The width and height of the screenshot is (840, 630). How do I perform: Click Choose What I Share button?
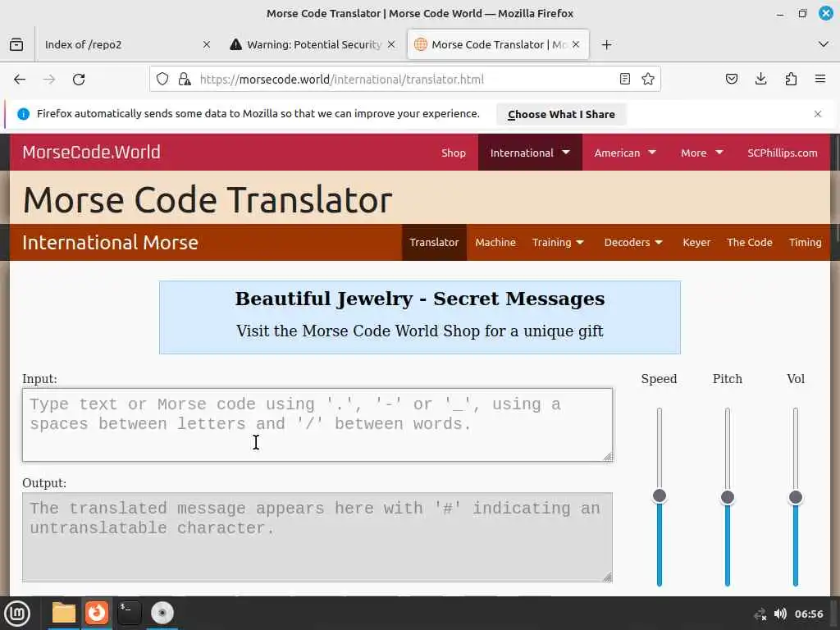point(561,114)
